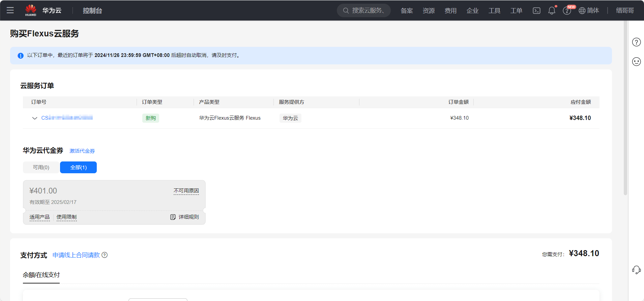Open the notifications bell
Image resolution: width=644 pixels, height=301 pixels.
pos(552,11)
